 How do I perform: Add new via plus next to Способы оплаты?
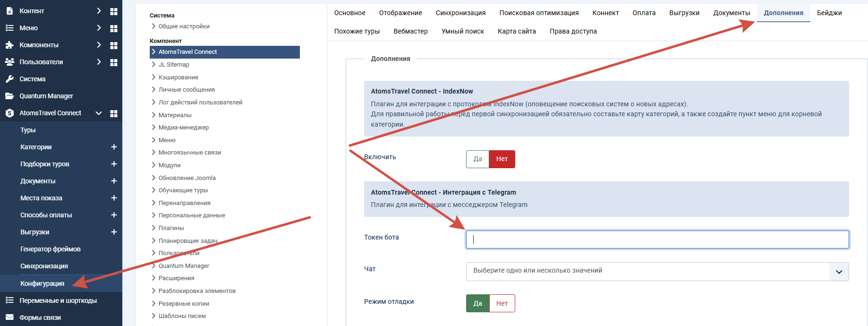[114, 215]
